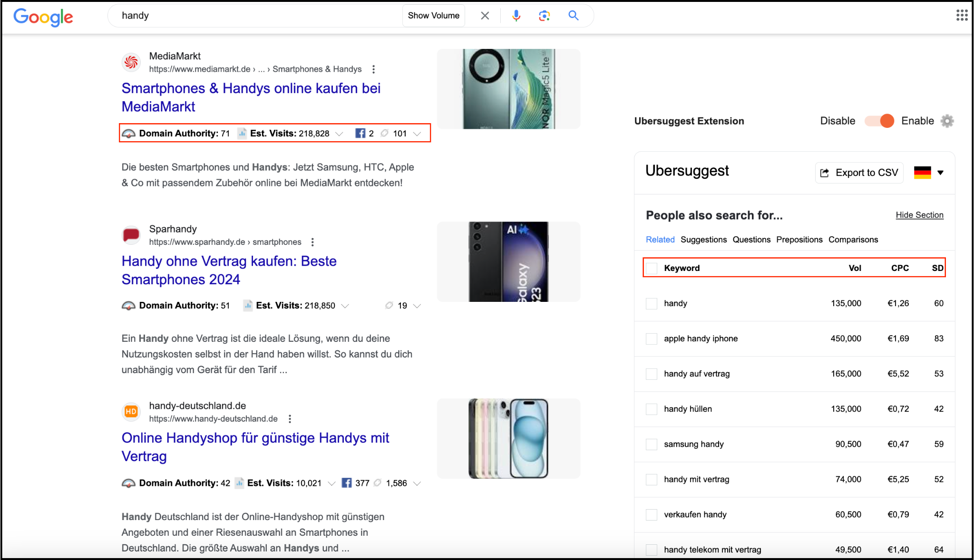Check the box for verkaufen handy
The image size is (974, 560).
click(652, 514)
